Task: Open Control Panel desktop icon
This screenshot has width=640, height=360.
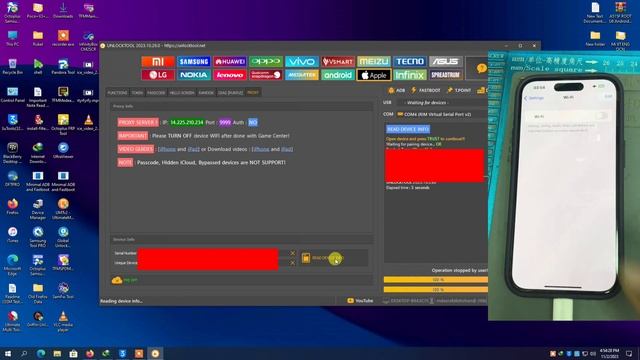Action: pyautogui.click(x=12, y=96)
